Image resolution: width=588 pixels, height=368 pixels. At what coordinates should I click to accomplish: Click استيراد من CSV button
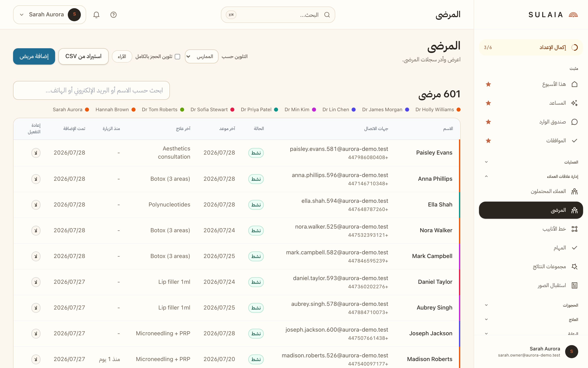click(x=83, y=56)
